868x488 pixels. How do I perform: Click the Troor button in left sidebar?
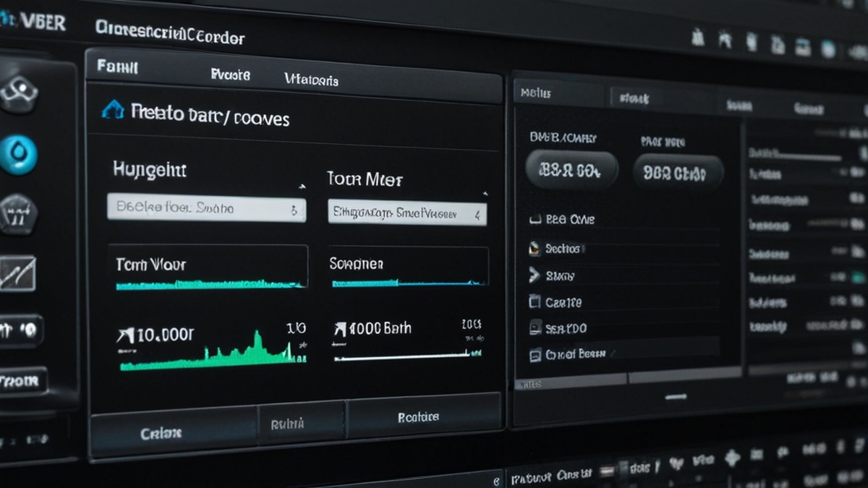[22, 380]
